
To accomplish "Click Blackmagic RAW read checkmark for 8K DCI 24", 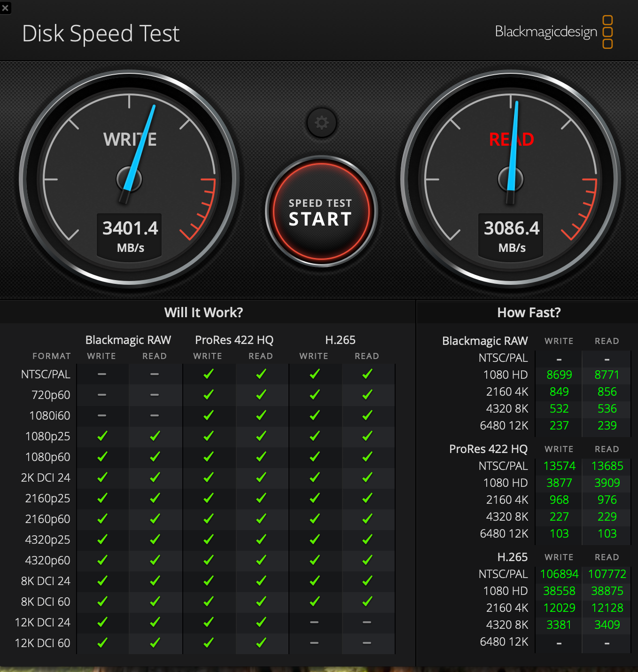I will coord(155,581).
